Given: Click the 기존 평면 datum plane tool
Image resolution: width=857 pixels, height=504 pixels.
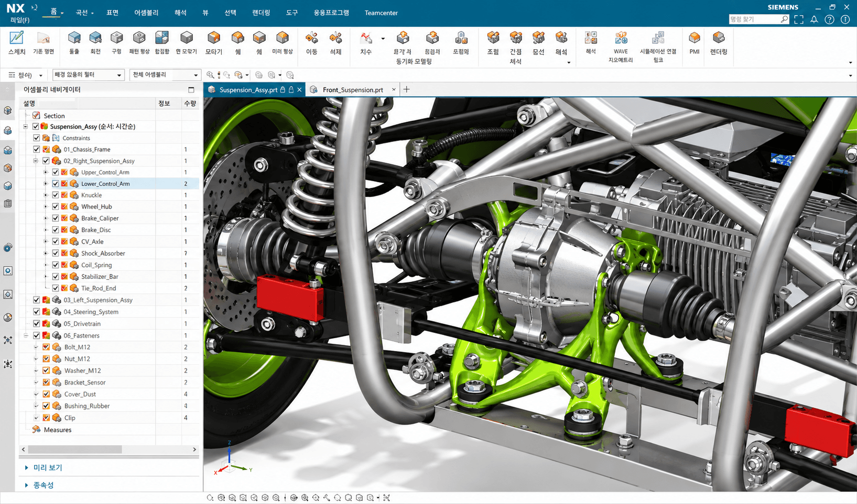Looking at the screenshot, I should coord(44,42).
